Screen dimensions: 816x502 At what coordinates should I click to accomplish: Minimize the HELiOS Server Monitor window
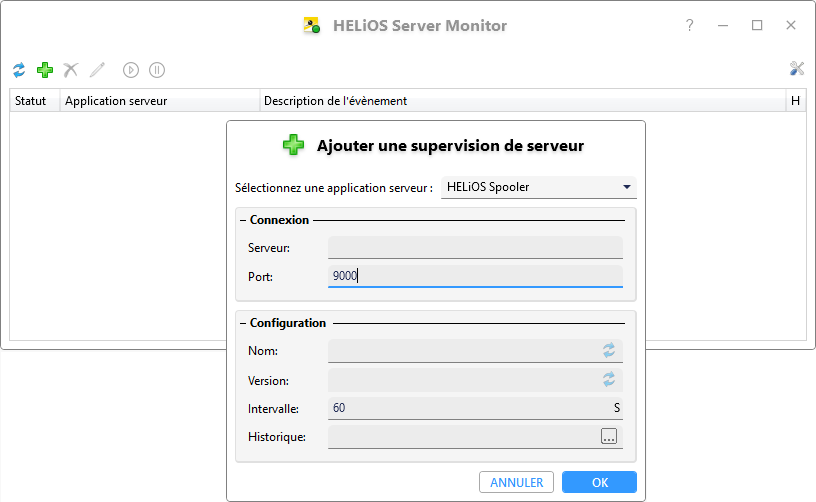723,25
